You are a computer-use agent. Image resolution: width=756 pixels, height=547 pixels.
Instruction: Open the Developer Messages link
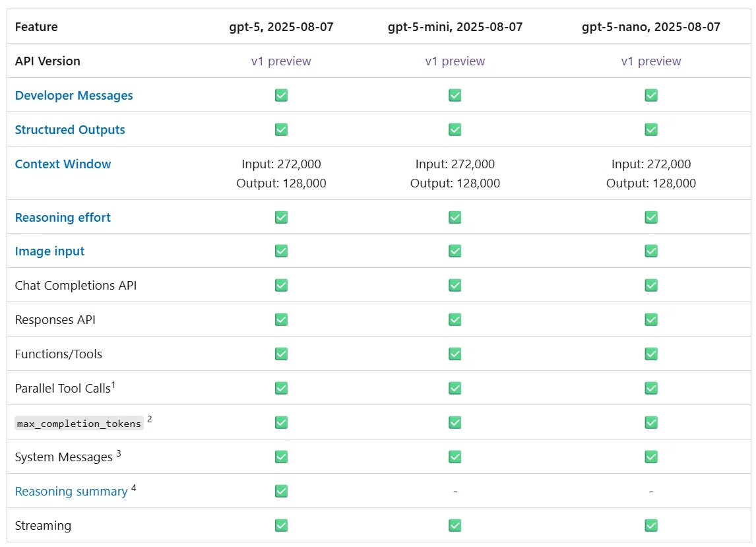[x=74, y=96]
